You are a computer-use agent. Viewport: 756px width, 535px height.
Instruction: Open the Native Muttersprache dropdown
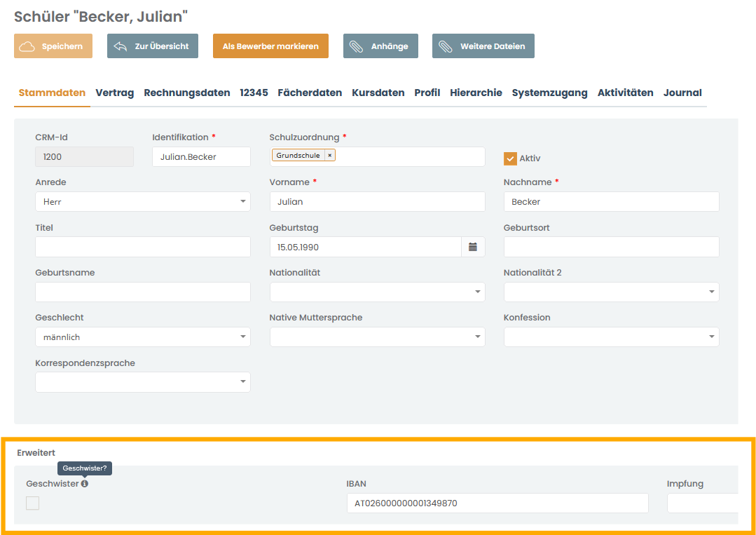pos(377,337)
